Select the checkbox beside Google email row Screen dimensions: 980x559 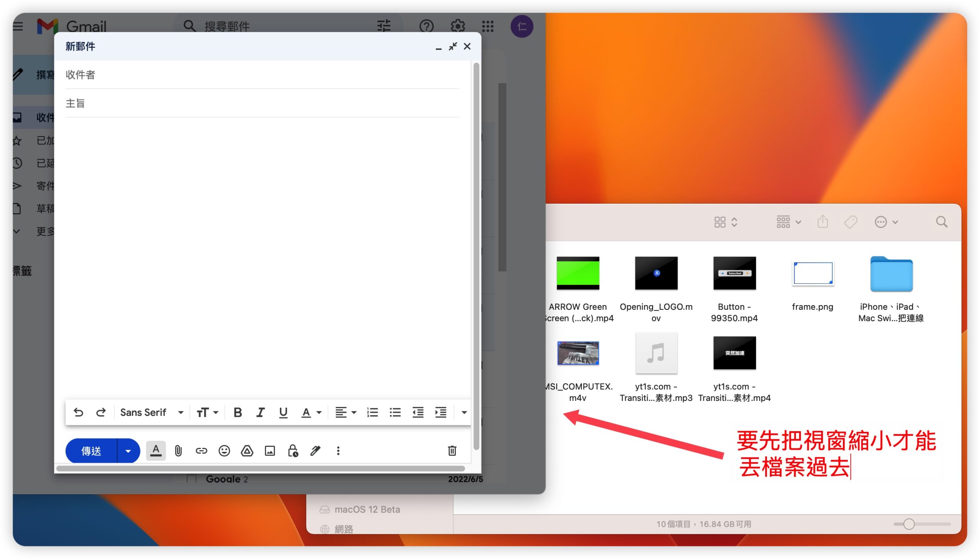(x=191, y=478)
